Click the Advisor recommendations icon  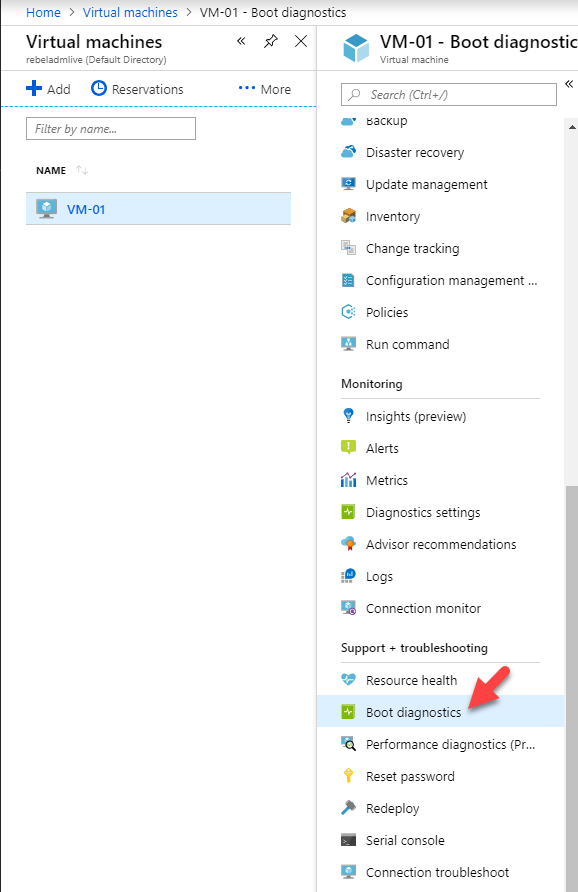348,544
